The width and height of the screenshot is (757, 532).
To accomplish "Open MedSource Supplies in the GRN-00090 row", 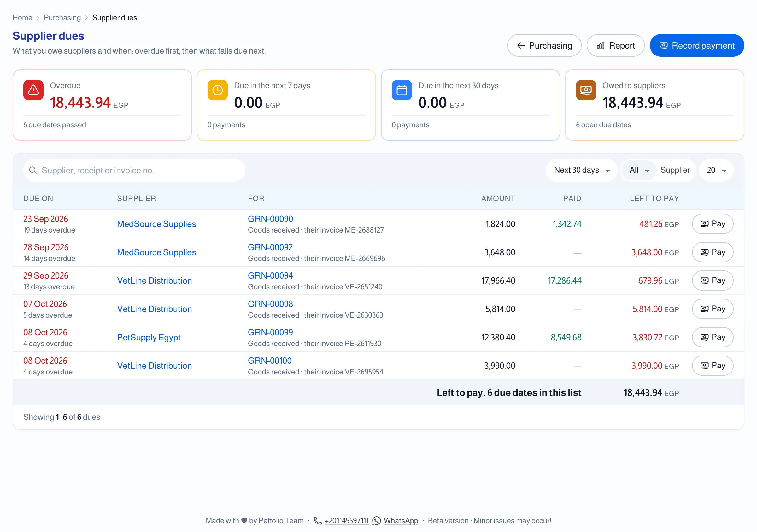I will (157, 224).
